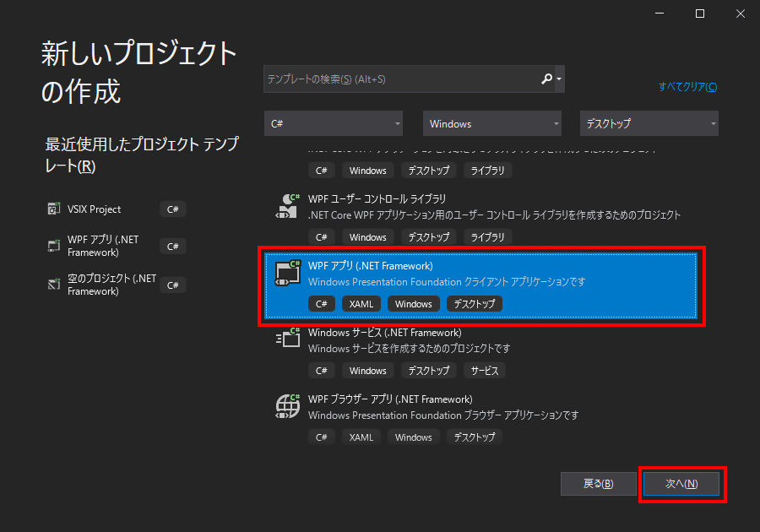Click the 次へ(N) button
760x532 pixels.
coord(681,484)
